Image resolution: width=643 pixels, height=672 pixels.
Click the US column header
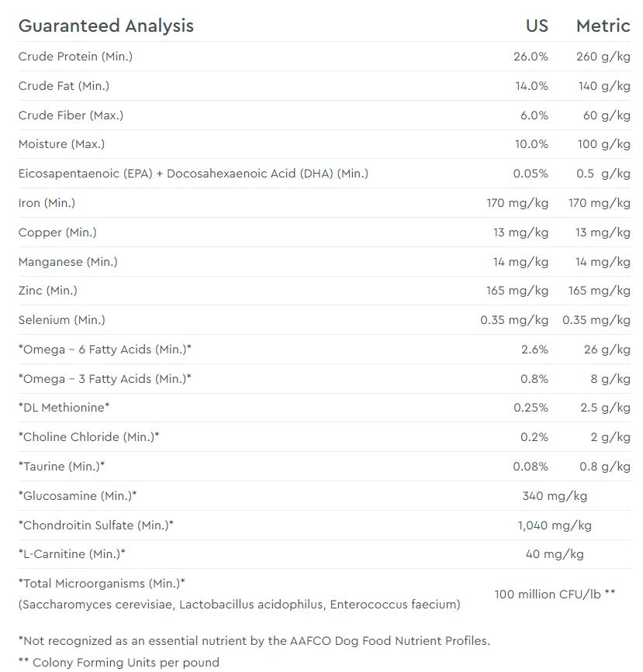pyautogui.click(x=537, y=26)
